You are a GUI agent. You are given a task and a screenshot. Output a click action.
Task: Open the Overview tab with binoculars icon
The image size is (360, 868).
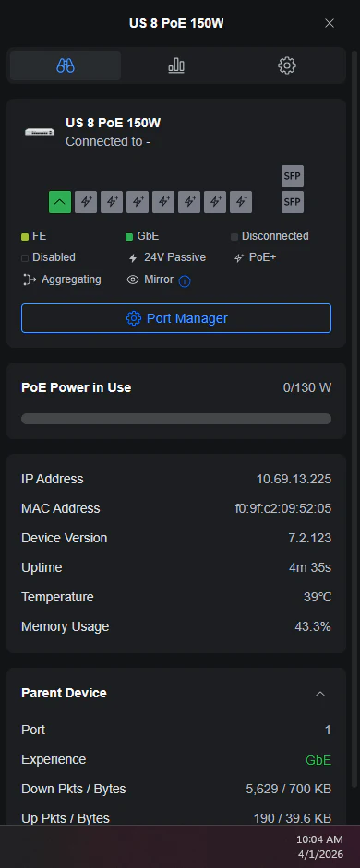[x=66, y=65]
